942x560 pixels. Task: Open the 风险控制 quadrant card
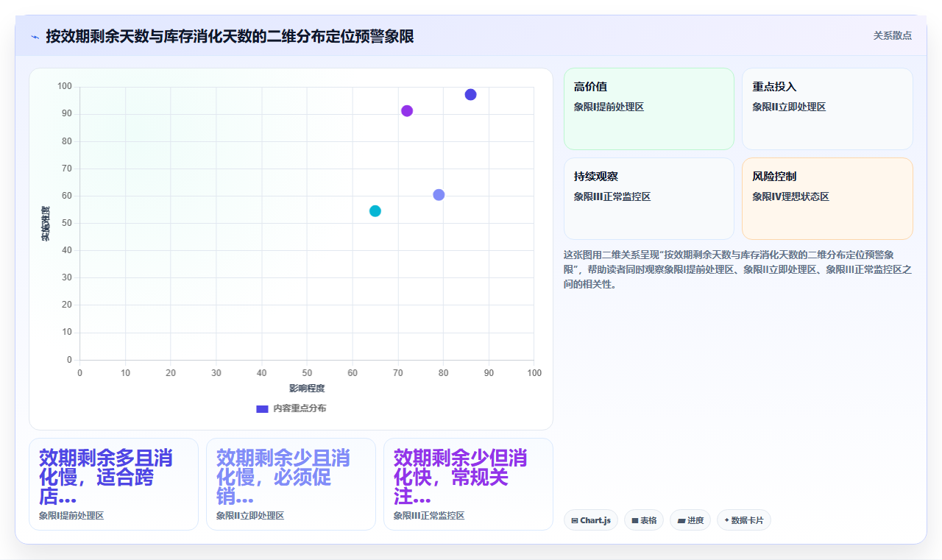click(x=827, y=199)
